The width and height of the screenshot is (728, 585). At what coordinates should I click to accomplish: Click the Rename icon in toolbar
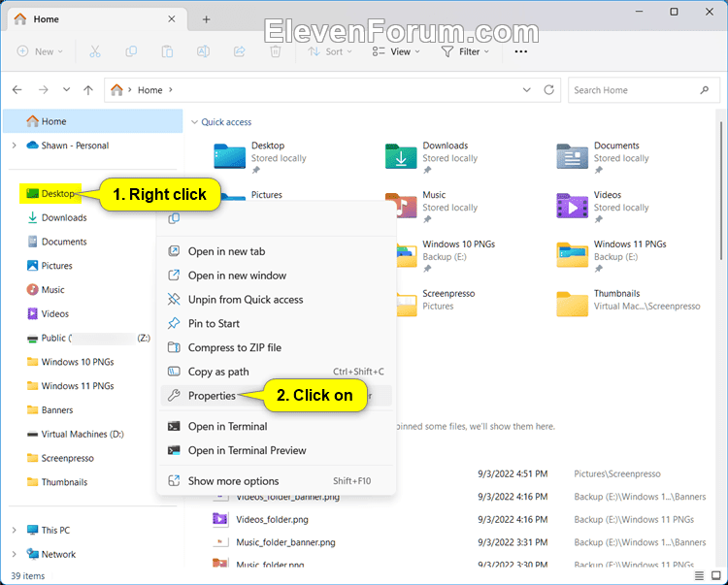(203, 51)
